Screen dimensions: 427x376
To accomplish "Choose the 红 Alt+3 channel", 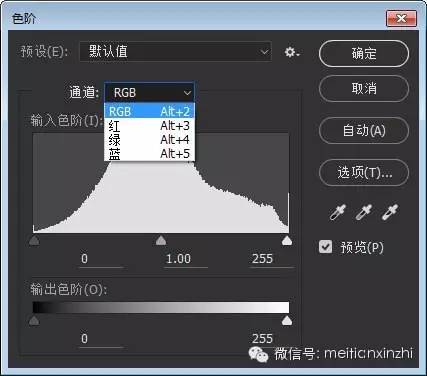I will 149,126.
